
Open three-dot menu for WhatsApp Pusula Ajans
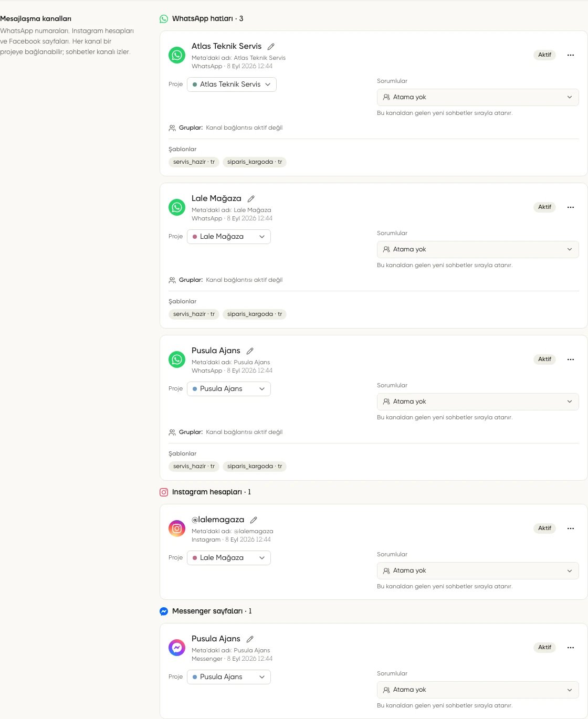point(571,359)
